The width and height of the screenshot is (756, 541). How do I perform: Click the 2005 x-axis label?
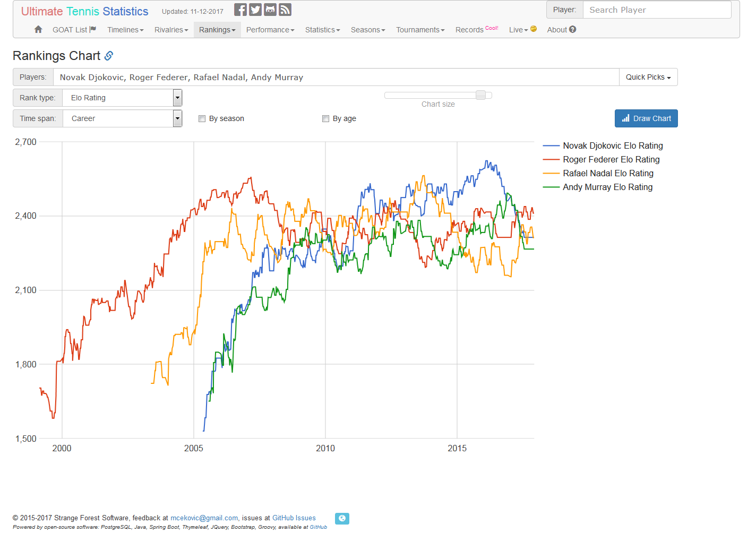(194, 449)
